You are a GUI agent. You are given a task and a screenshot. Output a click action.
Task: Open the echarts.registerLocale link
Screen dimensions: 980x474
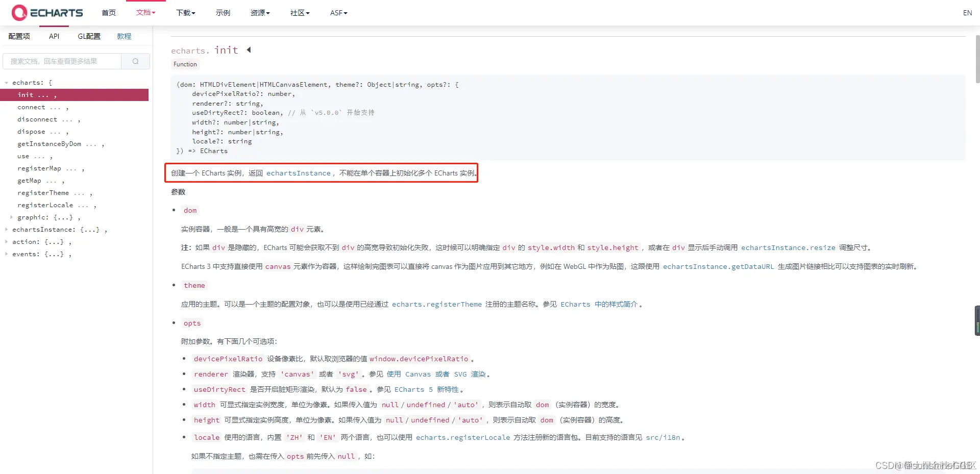(x=463, y=438)
